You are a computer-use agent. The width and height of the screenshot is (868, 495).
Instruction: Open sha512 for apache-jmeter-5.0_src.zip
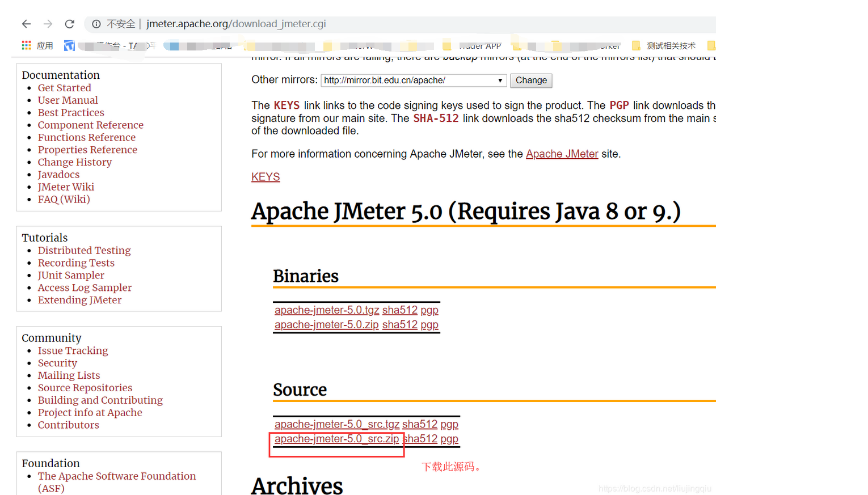pyautogui.click(x=420, y=439)
